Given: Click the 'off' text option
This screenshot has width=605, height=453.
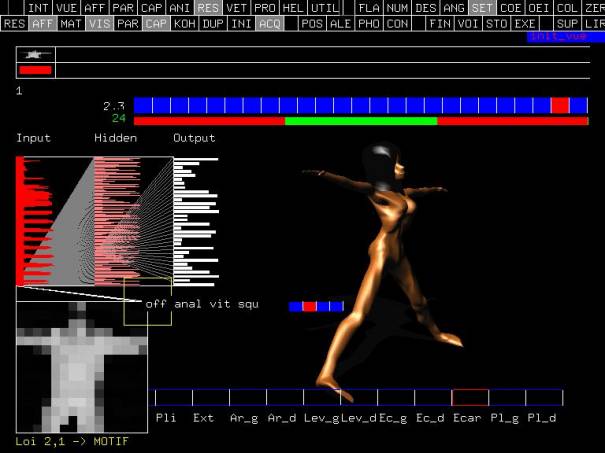Looking at the screenshot, I should pos(156,304).
